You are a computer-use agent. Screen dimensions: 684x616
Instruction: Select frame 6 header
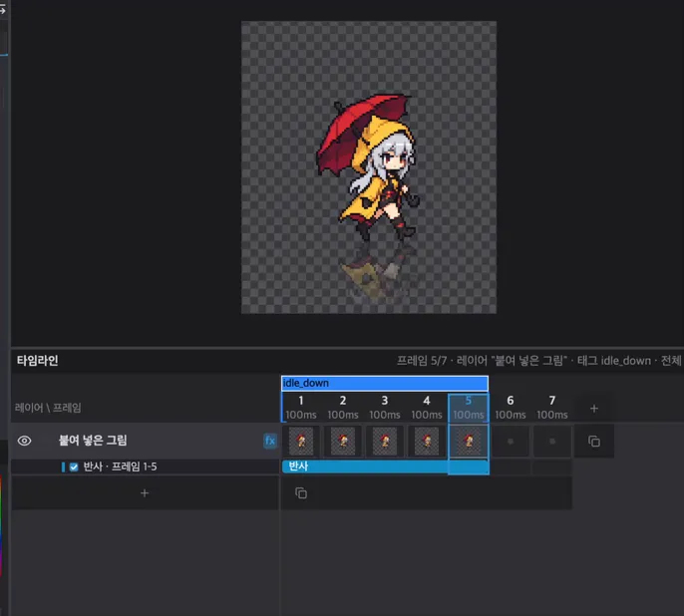pyautogui.click(x=511, y=408)
